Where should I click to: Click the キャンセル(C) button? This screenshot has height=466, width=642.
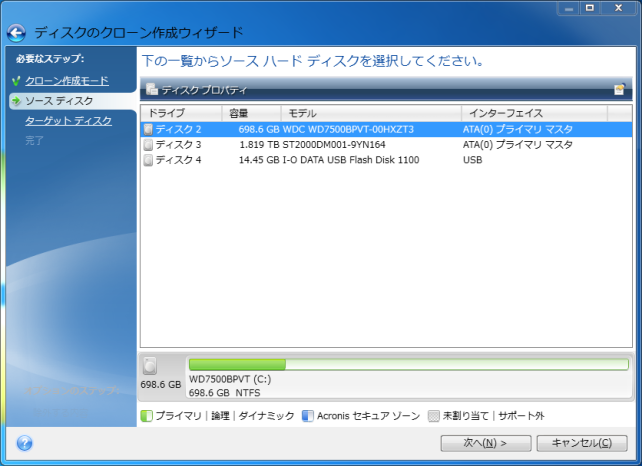[x=582, y=443]
